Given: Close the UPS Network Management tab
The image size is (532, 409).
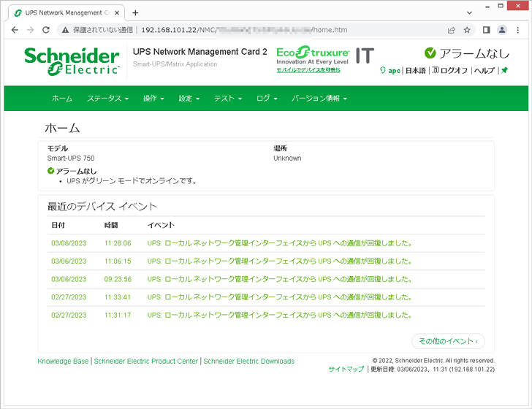Looking at the screenshot, I should coord(117,13).
